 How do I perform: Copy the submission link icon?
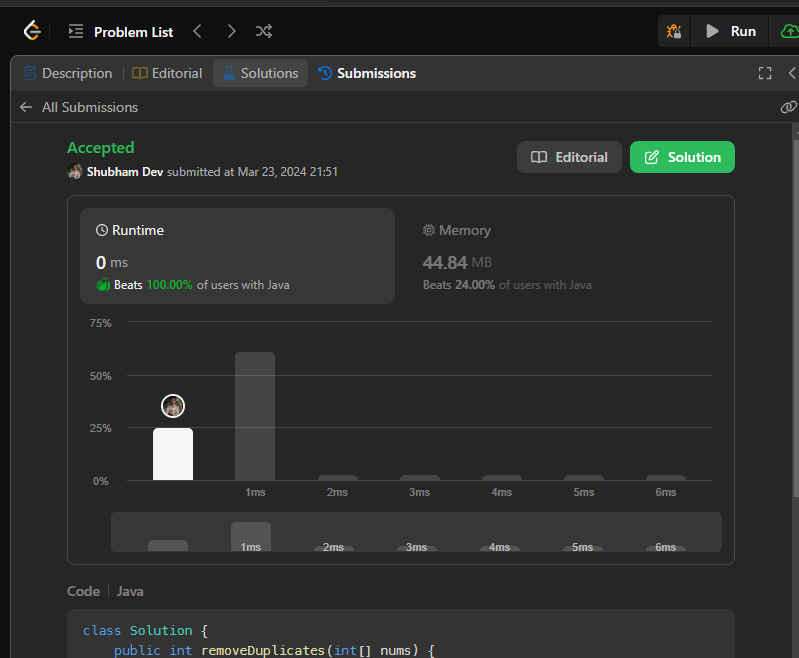coord(788,107)
